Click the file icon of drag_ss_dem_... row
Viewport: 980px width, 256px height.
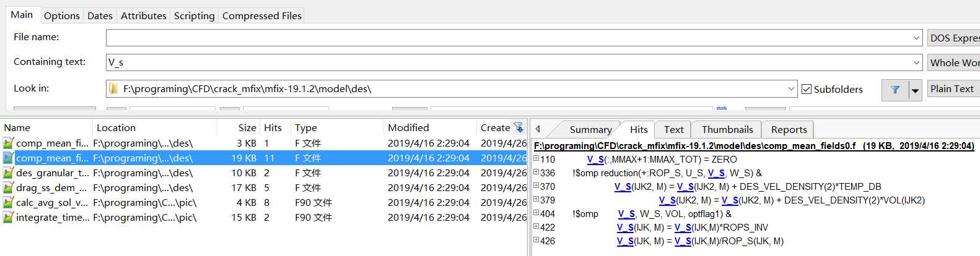[x=8, y=188]
